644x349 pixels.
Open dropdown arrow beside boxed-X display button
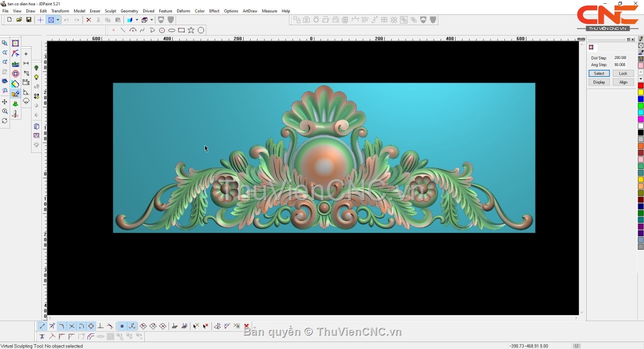click(x=57, y=20)
